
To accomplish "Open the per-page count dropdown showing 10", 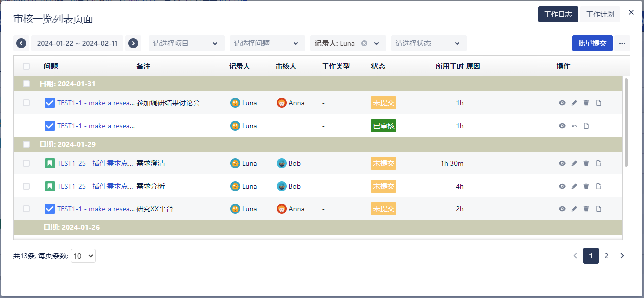I will tap(83, 256).
